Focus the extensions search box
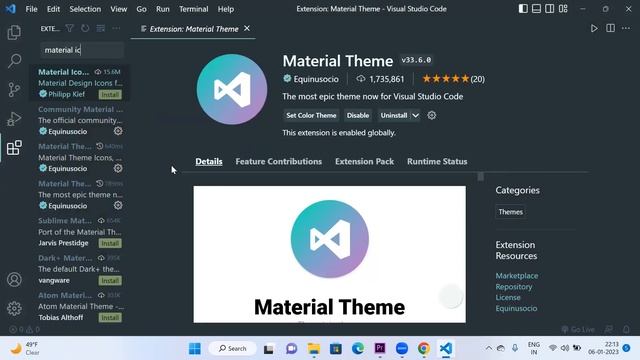640x360 pixels. click(82, 50)
